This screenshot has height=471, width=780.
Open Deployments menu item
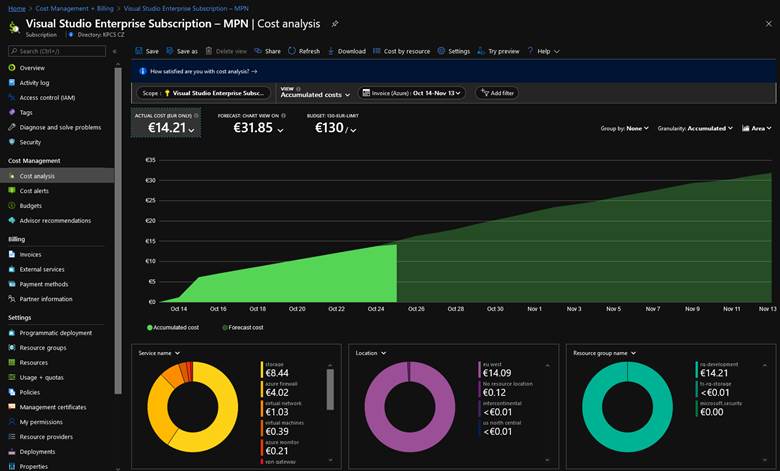pos(37,452)
